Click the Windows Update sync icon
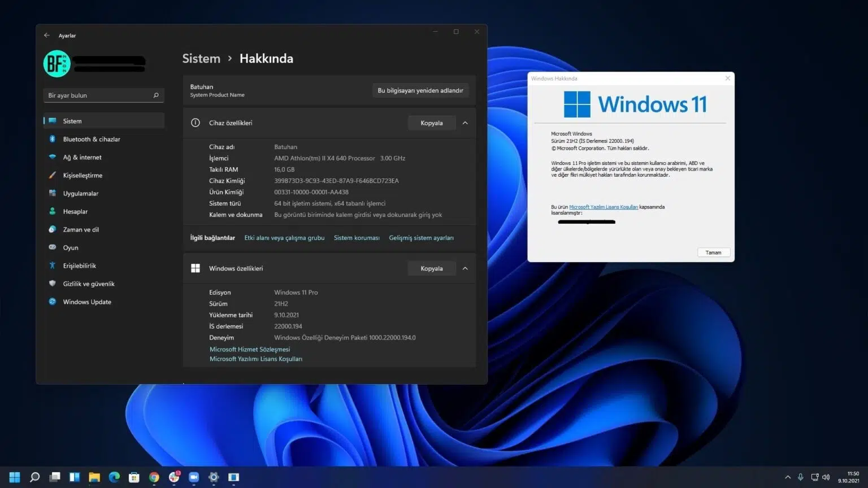This screenshot has height=488, width=868. tap(53, 302)
